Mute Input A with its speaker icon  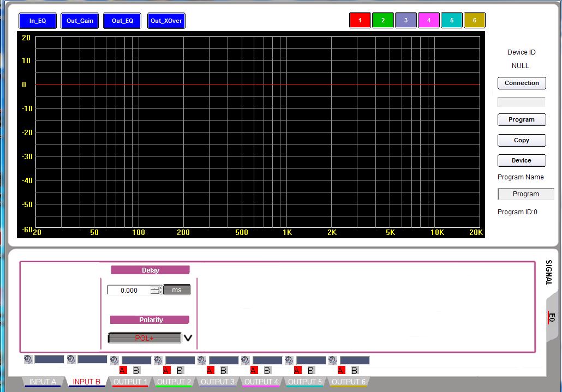coord(28,359)
